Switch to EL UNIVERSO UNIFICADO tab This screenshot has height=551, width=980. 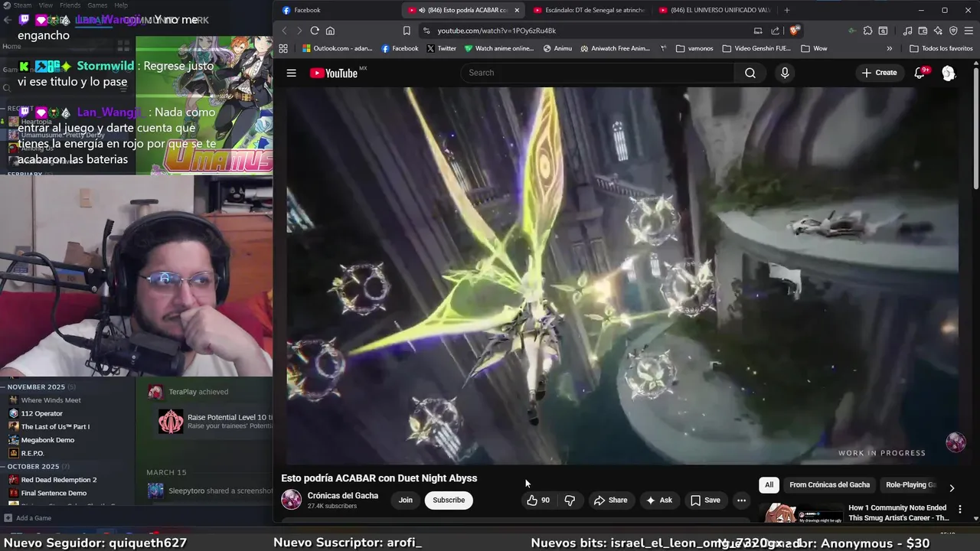(x=714, y=10)
